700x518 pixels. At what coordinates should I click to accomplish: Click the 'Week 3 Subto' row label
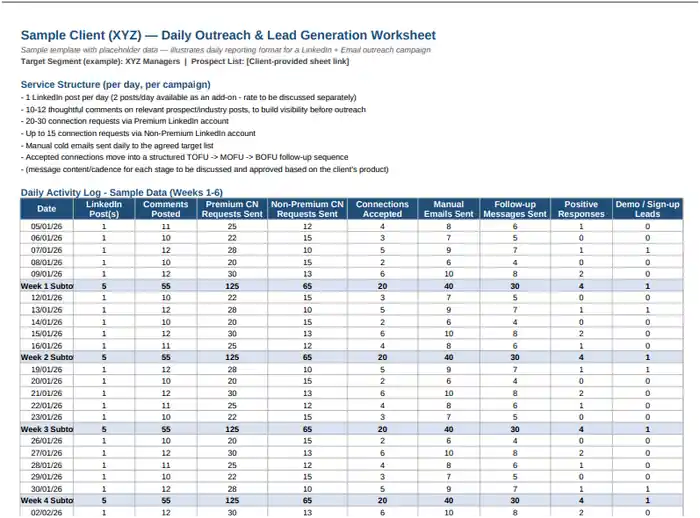(46, 429)
